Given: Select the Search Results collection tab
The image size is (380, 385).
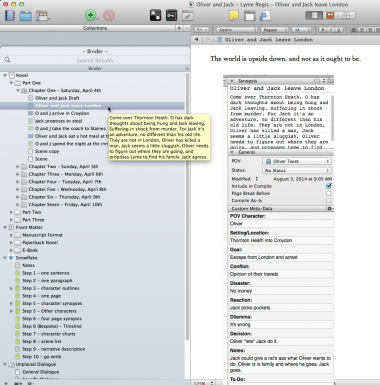Looking at the screenshot, I should [95, 60].
